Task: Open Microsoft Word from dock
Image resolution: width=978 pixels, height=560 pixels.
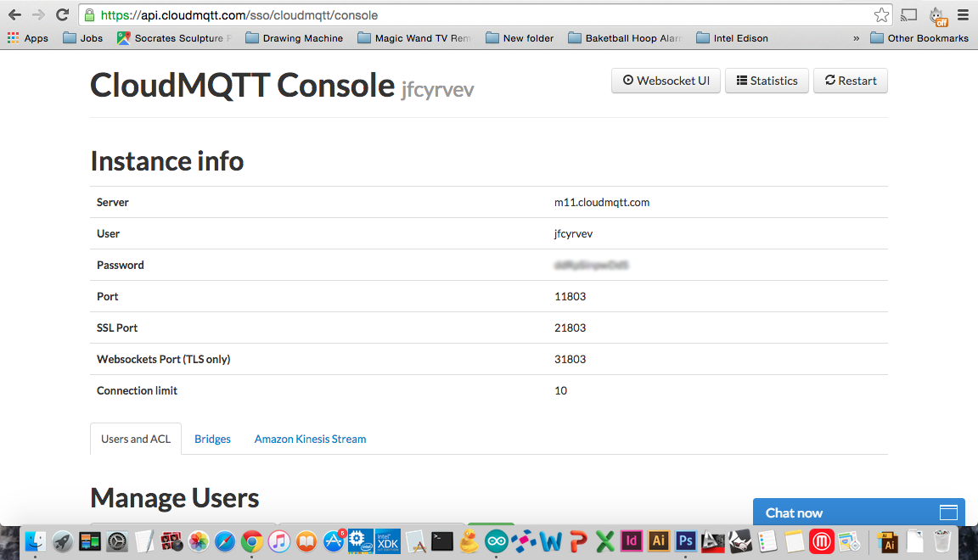Action: 551,541
